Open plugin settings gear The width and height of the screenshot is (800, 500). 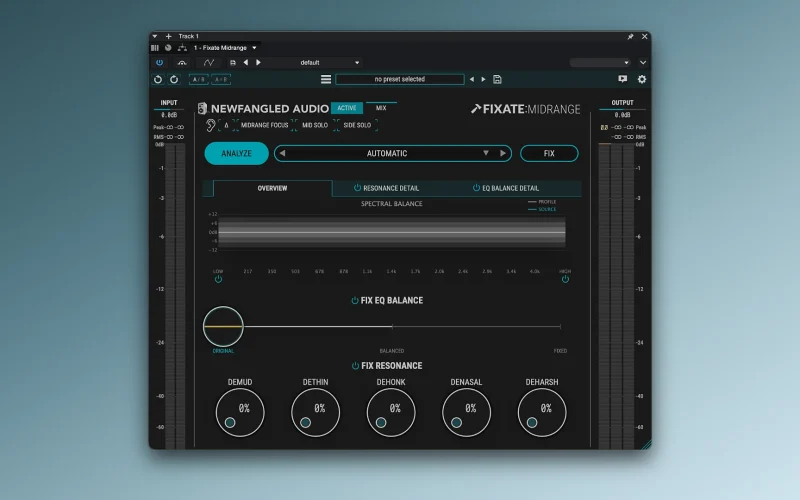[642, 79]
